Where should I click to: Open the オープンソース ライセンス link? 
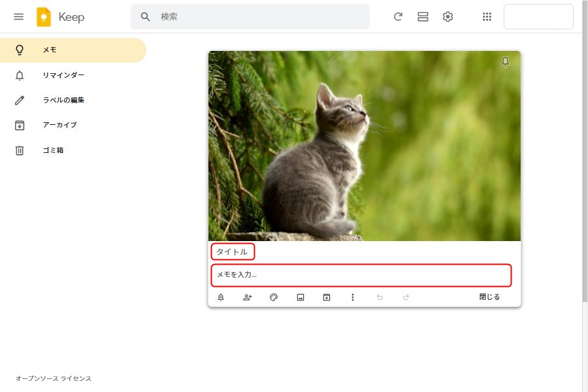[54, 379]
